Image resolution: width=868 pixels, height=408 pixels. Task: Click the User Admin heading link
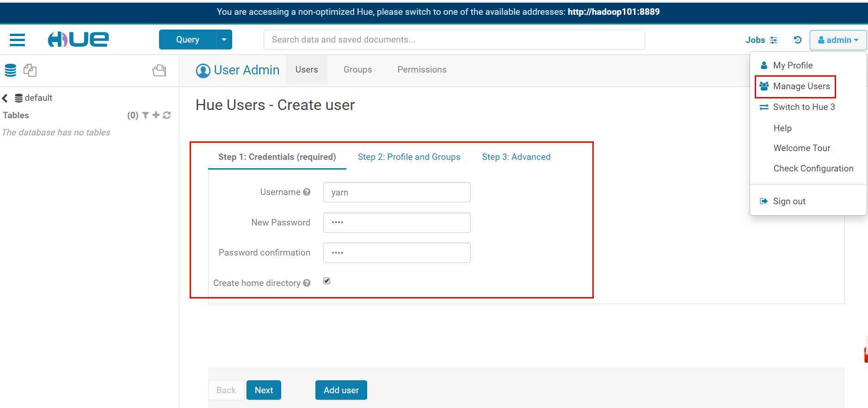pos(246,70)
